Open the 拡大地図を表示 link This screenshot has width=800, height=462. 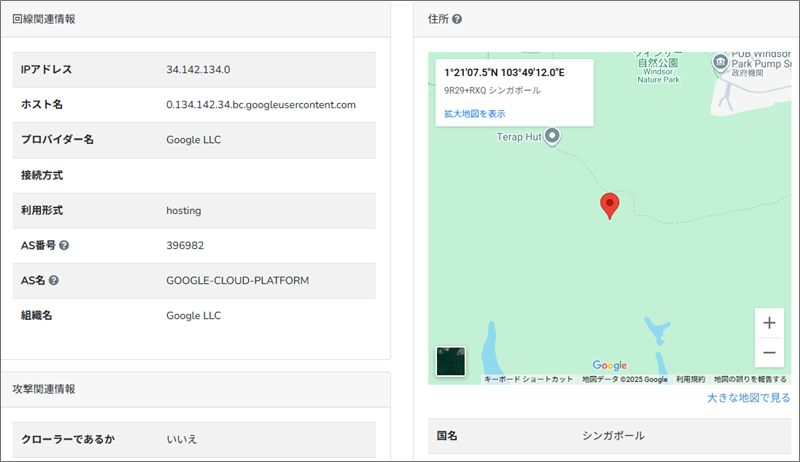[x=474, y=114]
